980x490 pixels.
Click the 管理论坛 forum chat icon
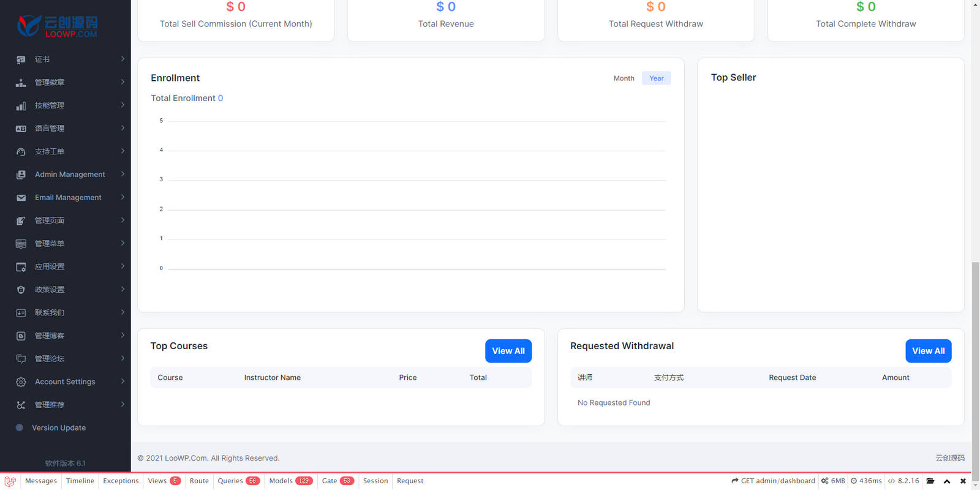point(21,359)
